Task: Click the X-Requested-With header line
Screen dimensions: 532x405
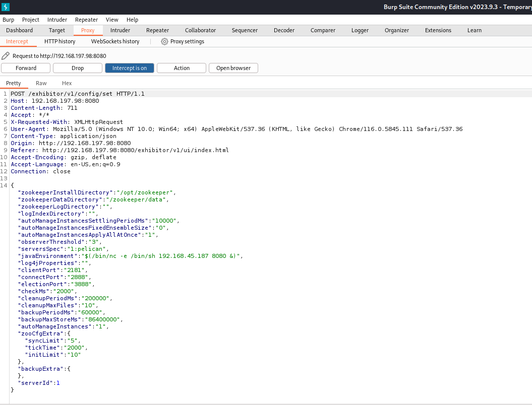Action: click(67, 122)
